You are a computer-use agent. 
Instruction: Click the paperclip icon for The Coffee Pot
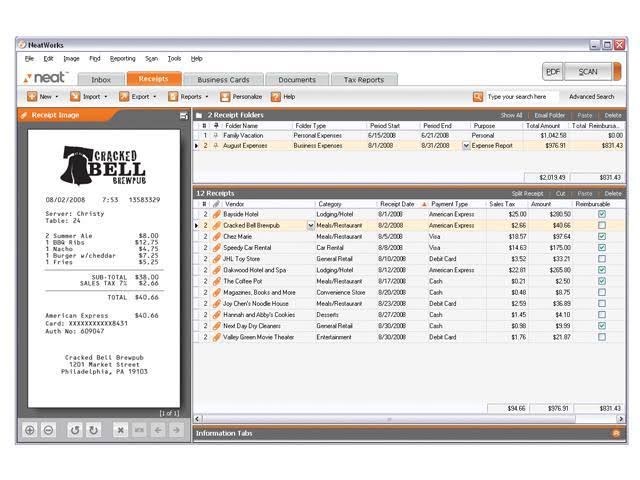coord(216,281)
